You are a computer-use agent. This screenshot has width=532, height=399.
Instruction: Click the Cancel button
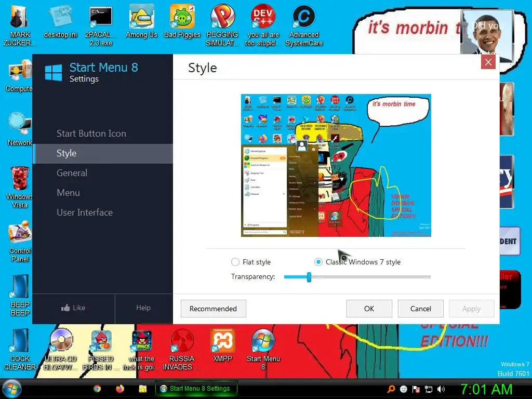(x=421, y=309)
